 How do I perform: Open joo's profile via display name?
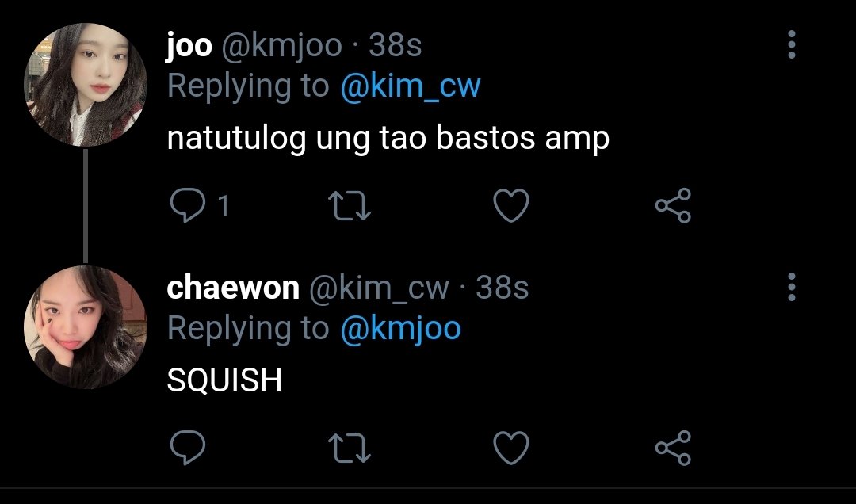pos(189,46)
